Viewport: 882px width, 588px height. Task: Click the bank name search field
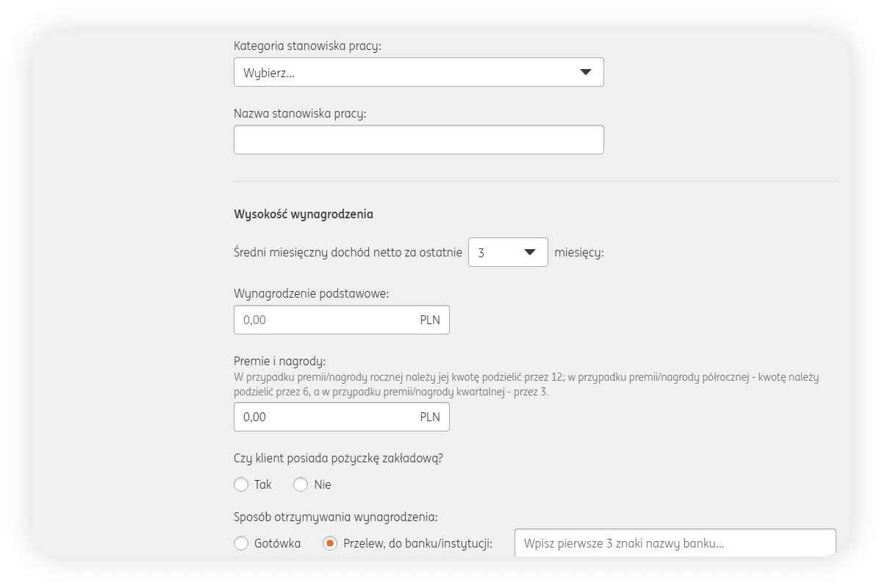[675, 544]
